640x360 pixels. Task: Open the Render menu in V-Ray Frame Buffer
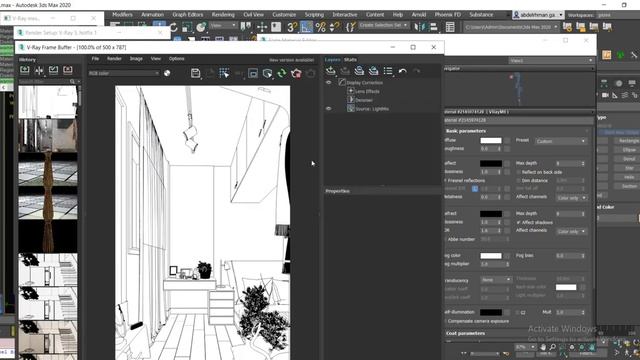tap(114, 59)
